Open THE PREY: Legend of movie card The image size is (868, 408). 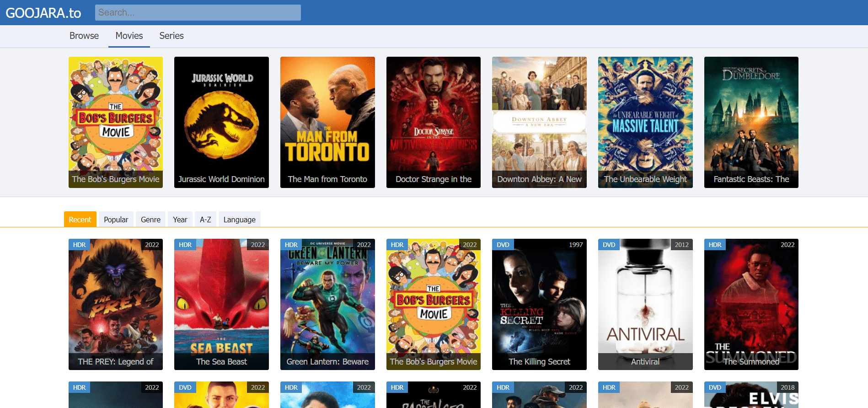116,304
